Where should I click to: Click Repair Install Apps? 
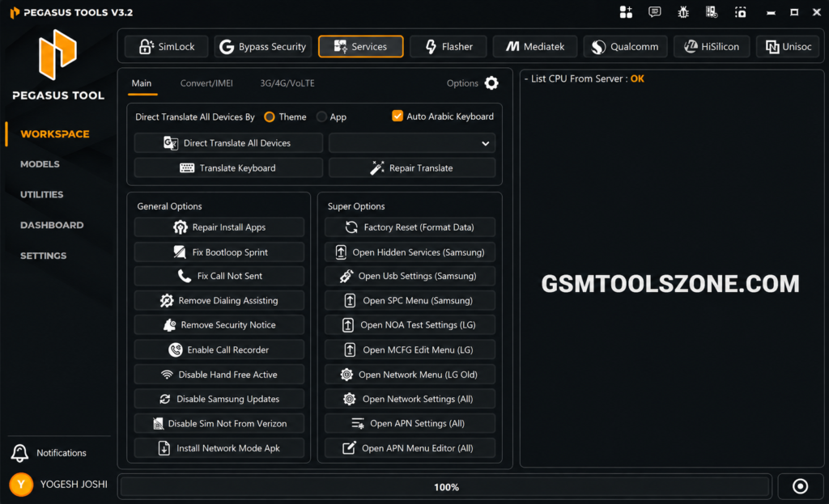click(x=219, y=227)
